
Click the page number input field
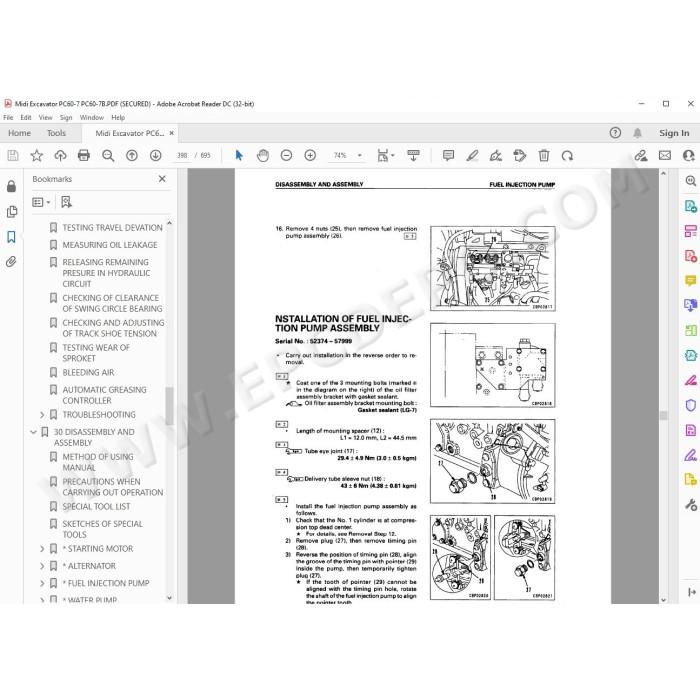182,155
